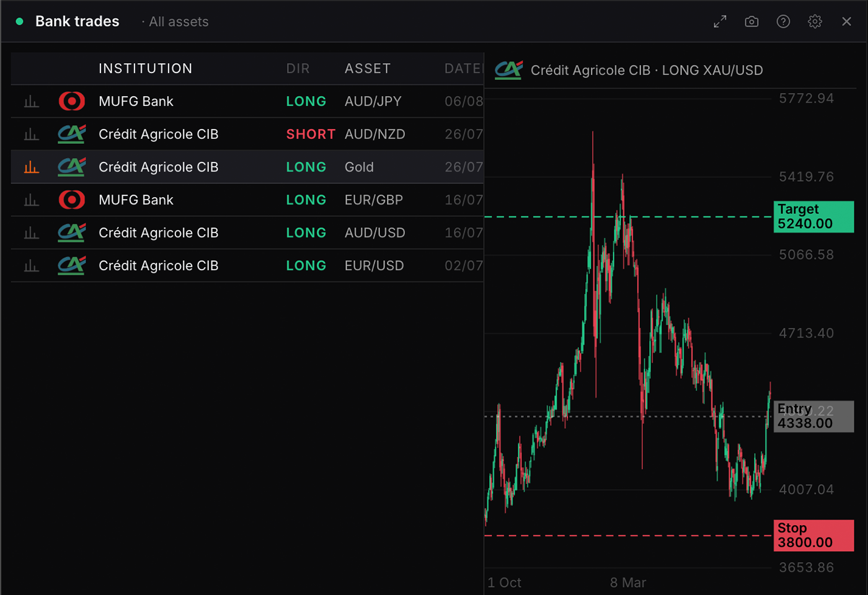The width and height of the screenshot is (868, 595).
Task: Click the 02/07 date cell
Action: 464,265
